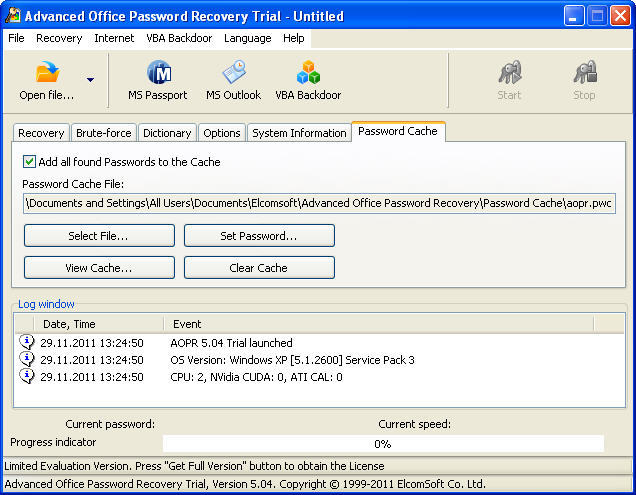This screenshot has width=636, height=495.
Task: Click the Stop keys icon
Action: (585, 72)
